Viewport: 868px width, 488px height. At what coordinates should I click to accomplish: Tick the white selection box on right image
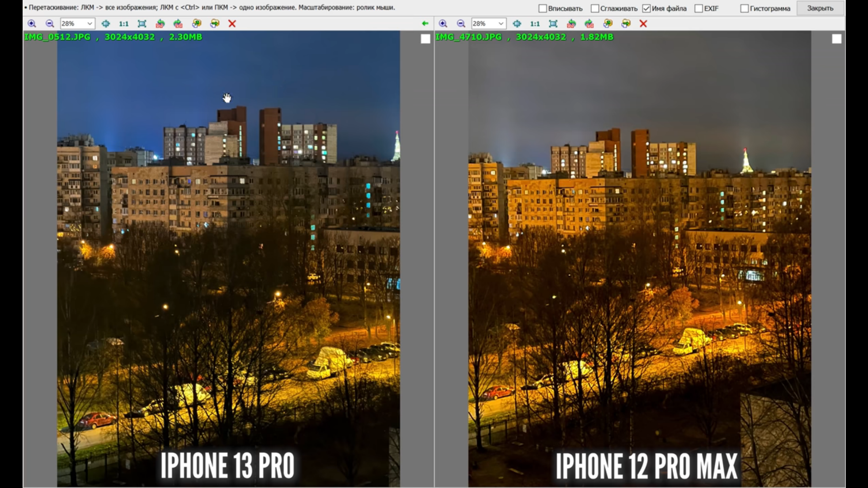click(837, 39)
